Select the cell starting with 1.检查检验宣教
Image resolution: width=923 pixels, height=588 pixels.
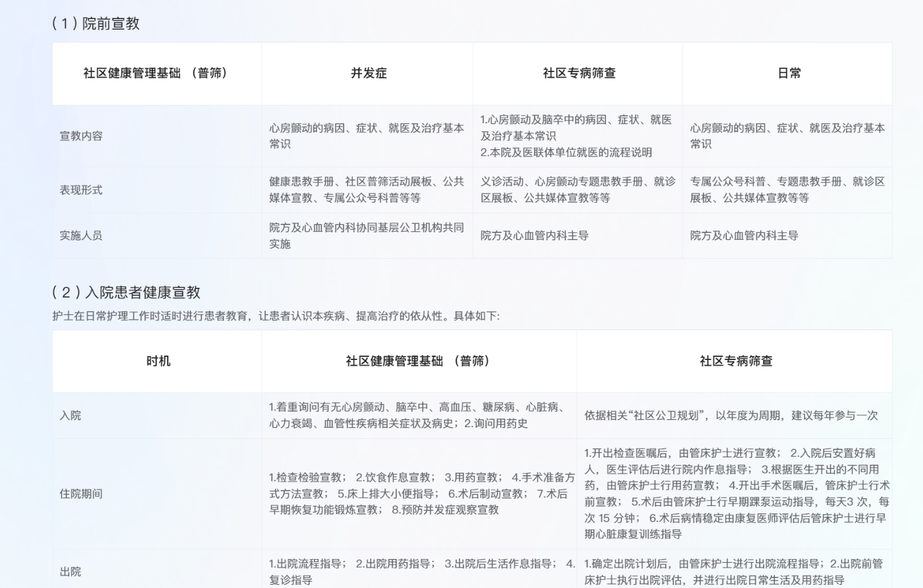point(419,494)
